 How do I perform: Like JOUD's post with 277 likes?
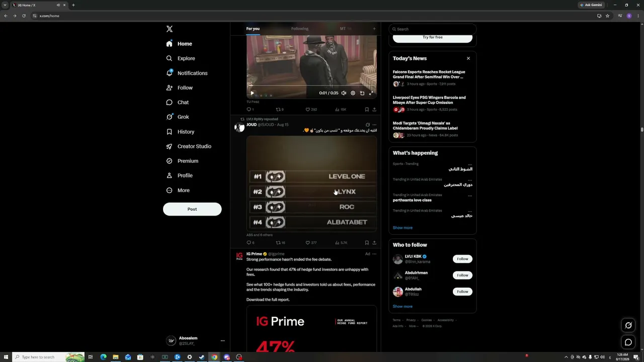coord(311,243)
